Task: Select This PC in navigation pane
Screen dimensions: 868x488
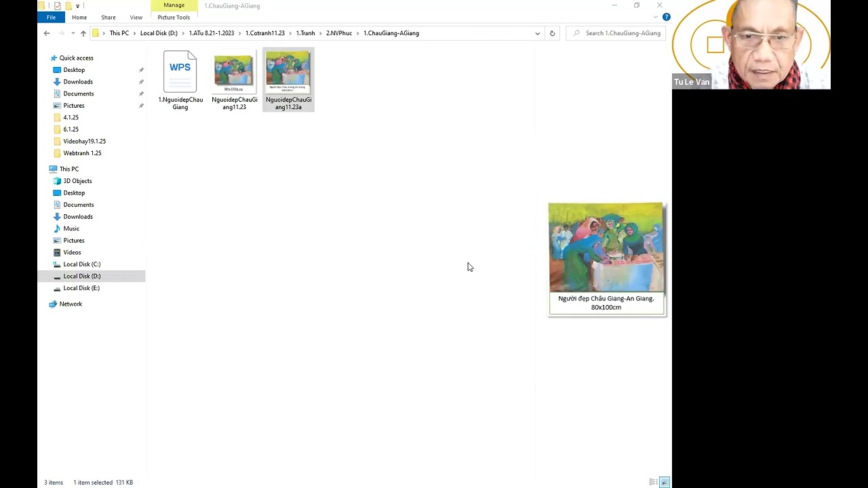Action: (x=68, y=169)
